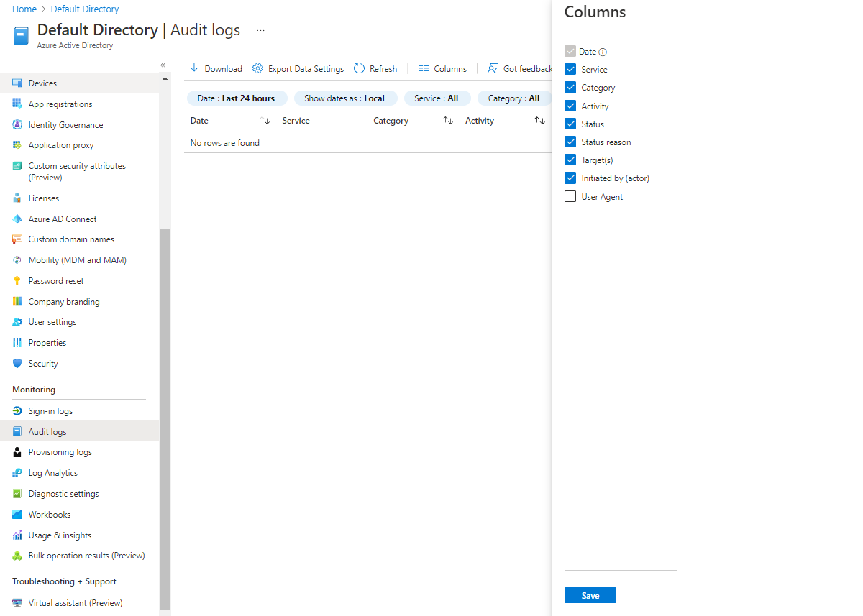Viewport: 863px width, 616px height.
Task: Click the sidebar vertical scrollbar thumb
Action: click(165, 418)
